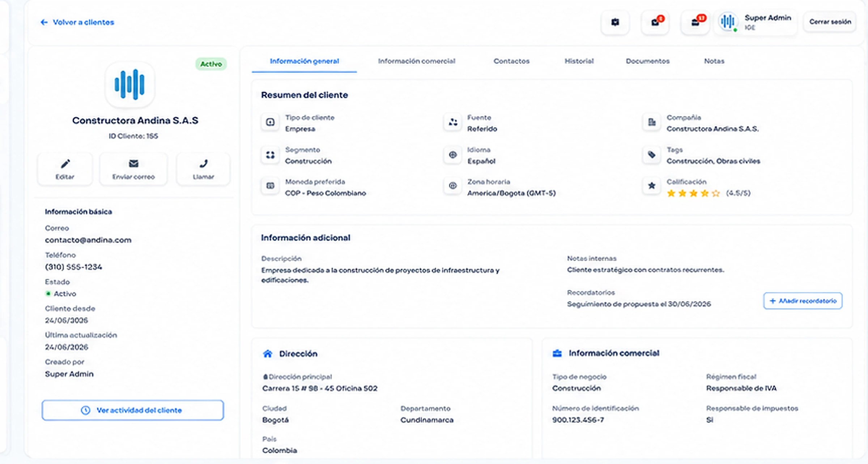Click the Llamar button label
Viewport: 868px width, 464px height.
[x=204, y=177]
